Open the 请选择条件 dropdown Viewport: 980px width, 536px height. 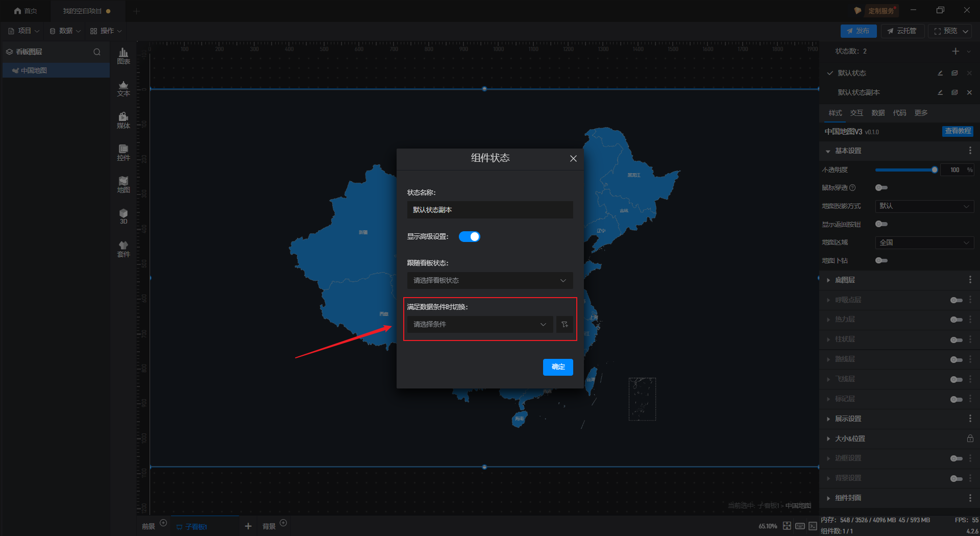(x=480, y=324)
